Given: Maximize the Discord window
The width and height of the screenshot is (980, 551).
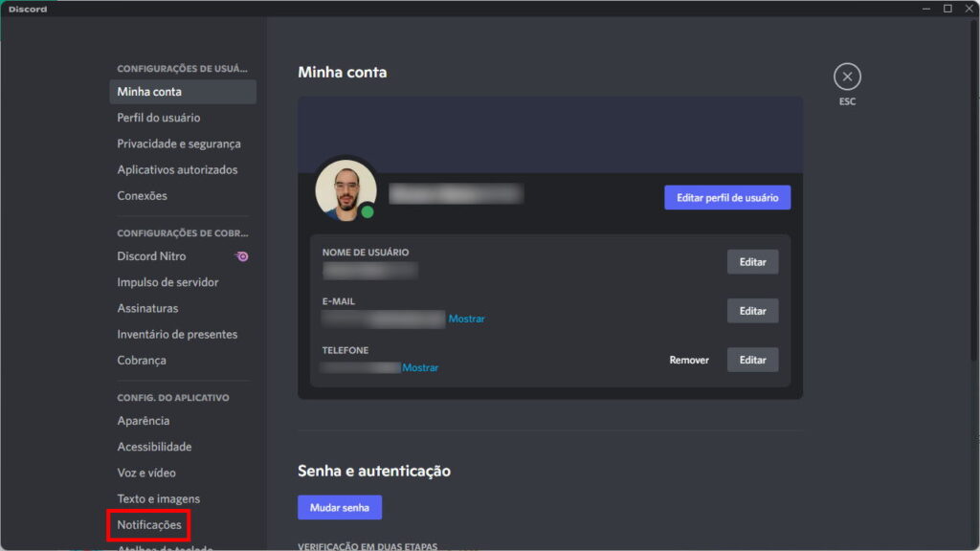Looking at the screenshot, I should pos(947,9).
